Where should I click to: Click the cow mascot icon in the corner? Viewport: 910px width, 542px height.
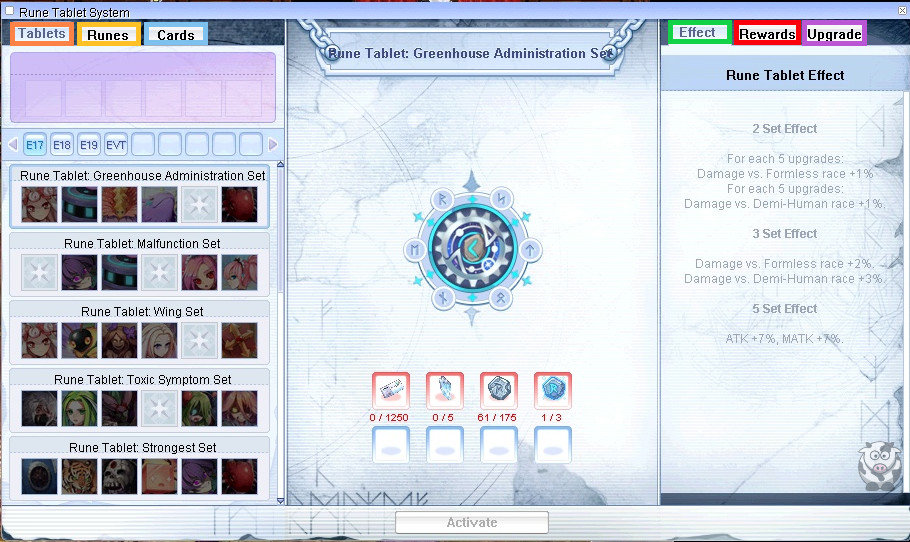[x=877, y=464]
